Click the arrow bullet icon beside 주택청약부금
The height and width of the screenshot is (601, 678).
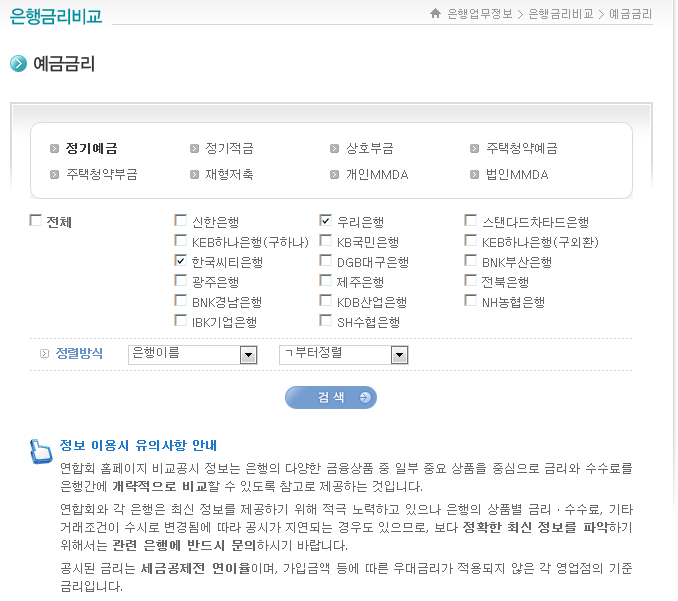click(x=54, y=175)
